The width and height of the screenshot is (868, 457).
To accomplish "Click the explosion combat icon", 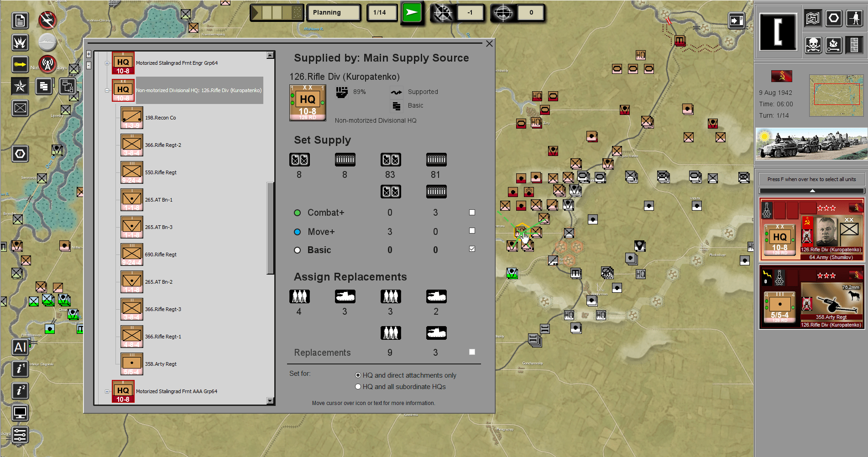I will pos(20,42).
